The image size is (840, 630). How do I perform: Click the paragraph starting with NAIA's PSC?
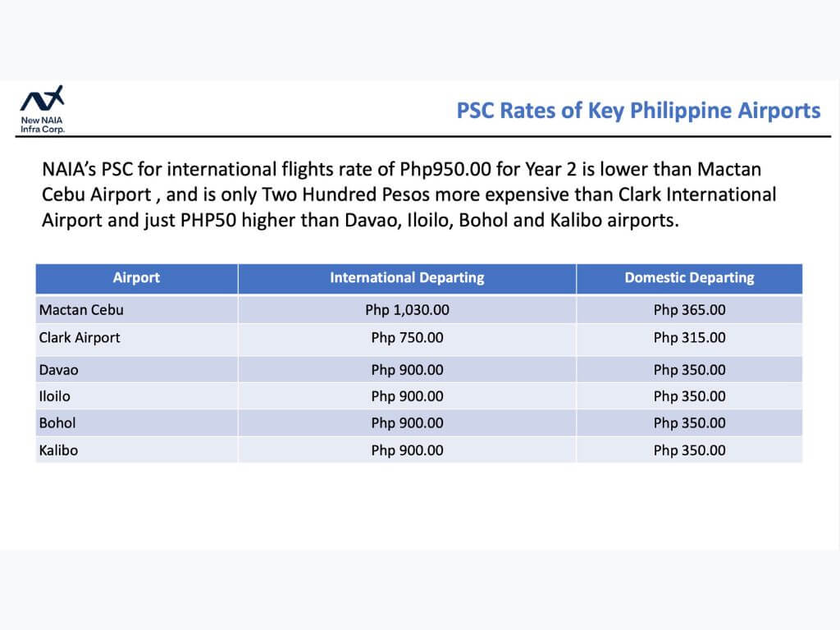click(409, 194)
